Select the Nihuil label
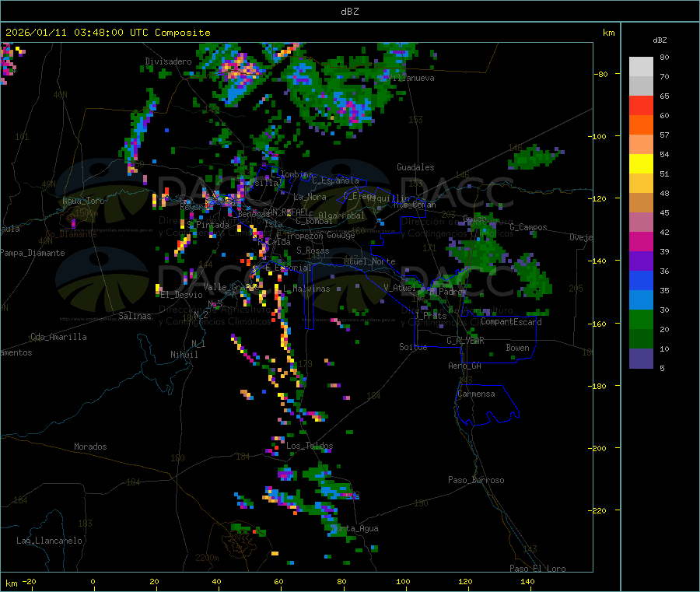This screenshot has height=592, width=700. pos(184,355)
